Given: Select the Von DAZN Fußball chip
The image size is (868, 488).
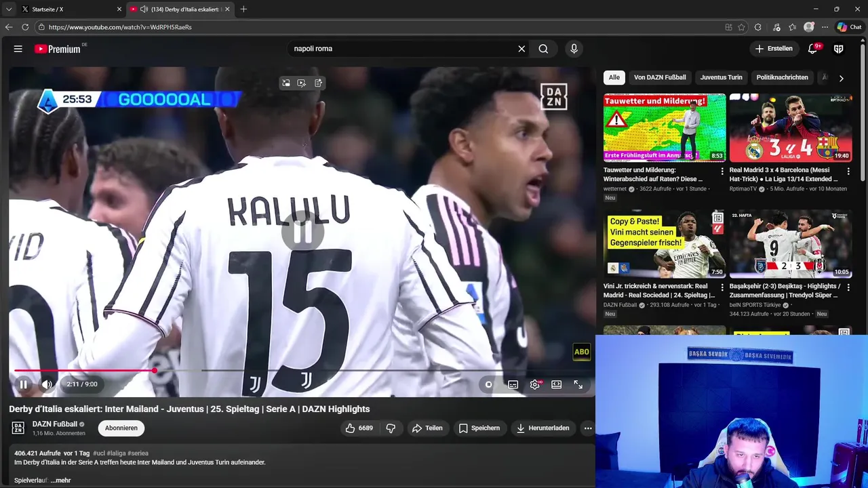Looking at the screenshot, I should click(x=660, y=77).
